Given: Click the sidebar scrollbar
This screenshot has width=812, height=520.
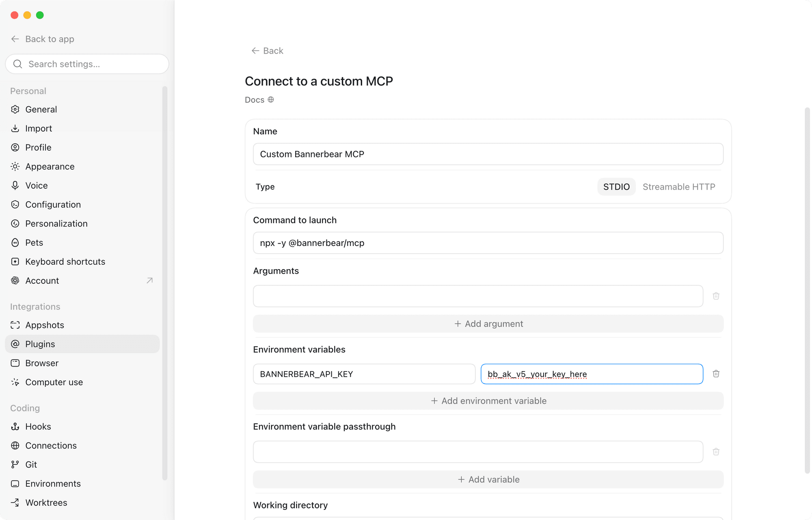Looking at the screenshot, I should [164, 283].
